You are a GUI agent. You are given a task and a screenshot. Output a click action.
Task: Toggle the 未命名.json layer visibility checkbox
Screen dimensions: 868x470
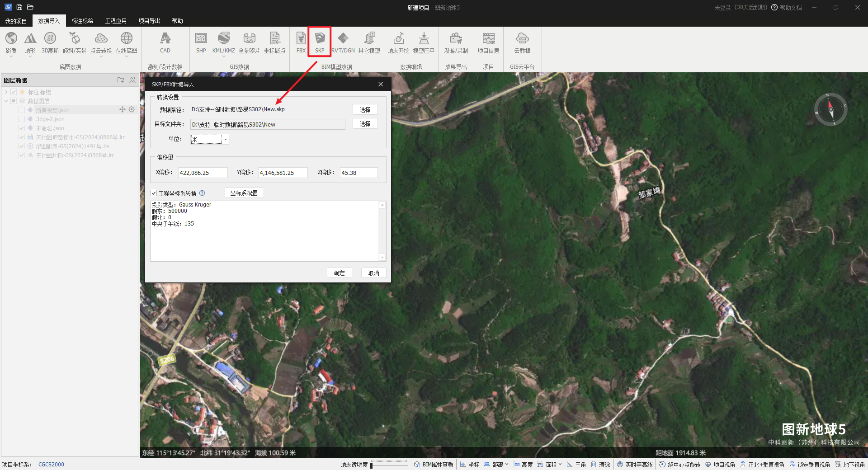tap(22, 128)
